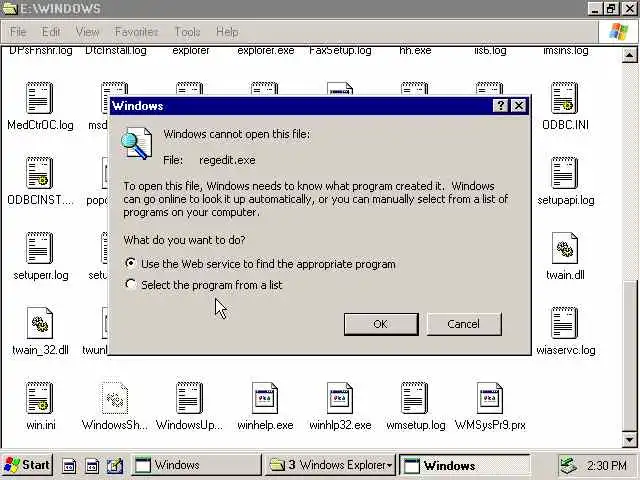Click the DtcInstall.log file label

pos(116,51)
